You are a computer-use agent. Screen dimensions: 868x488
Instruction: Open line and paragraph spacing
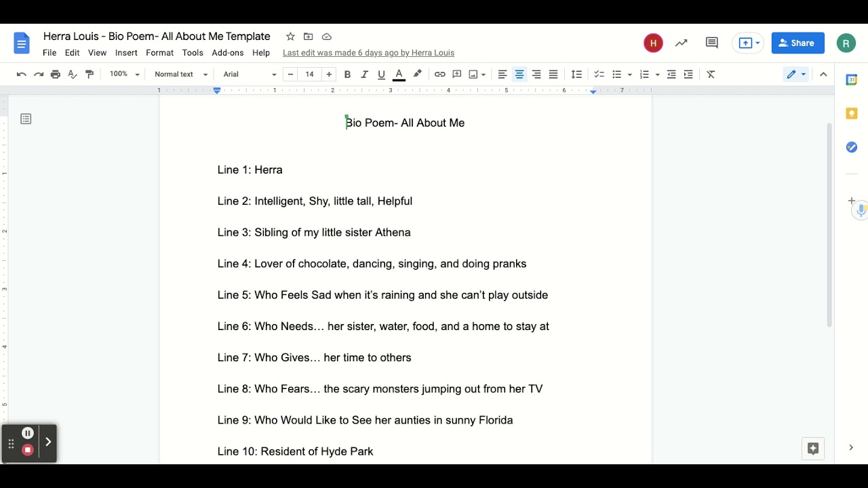pyautogui.click(x=577, y=75)
